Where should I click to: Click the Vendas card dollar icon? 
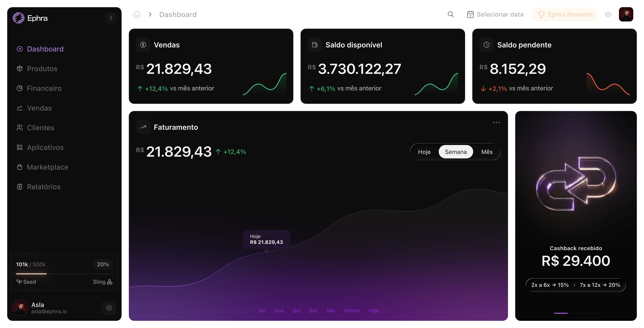point(143,45)
